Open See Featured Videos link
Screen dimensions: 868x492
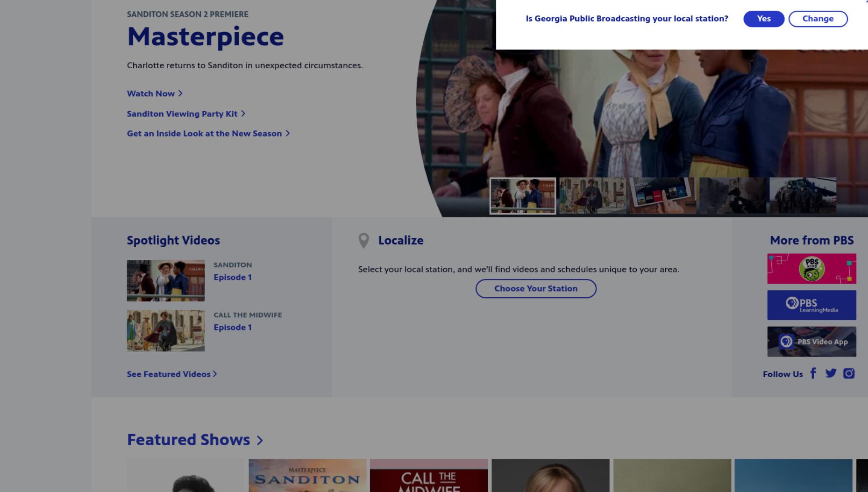click(172, 374)
